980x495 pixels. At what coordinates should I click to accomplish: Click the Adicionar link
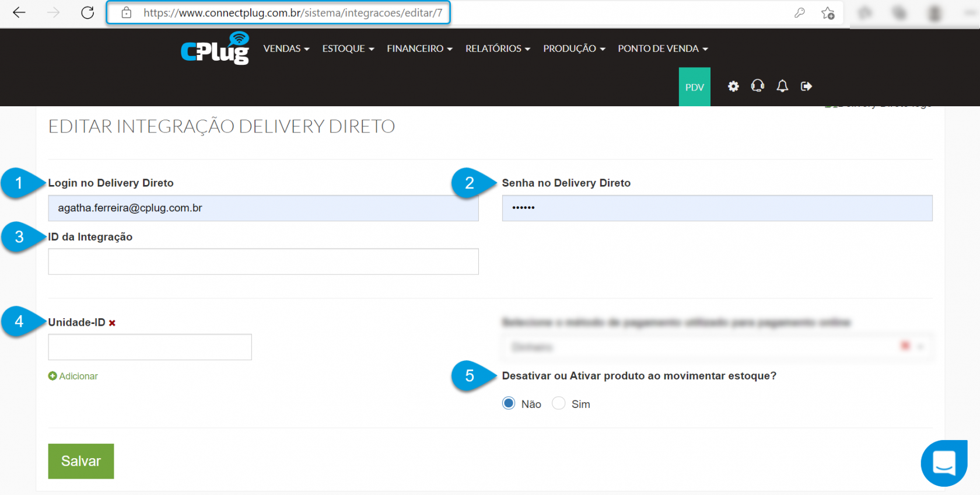[x=78, y=377]
